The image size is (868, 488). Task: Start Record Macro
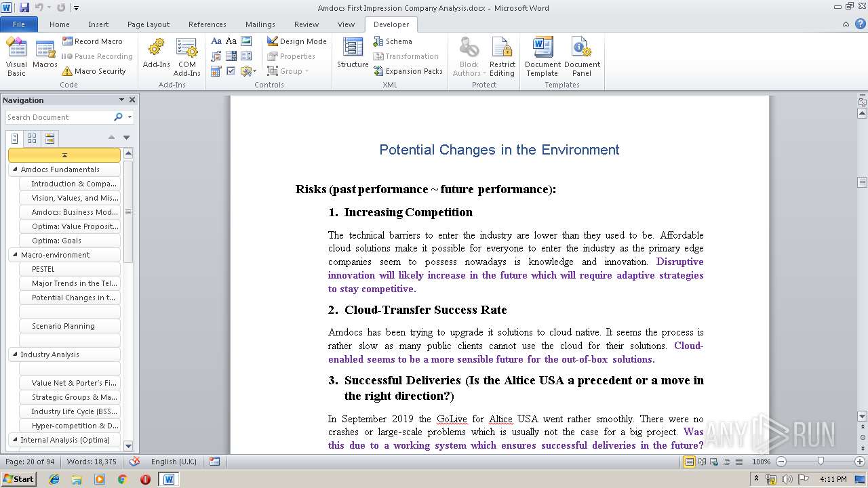pyautogui.click(x=92, y=41)
